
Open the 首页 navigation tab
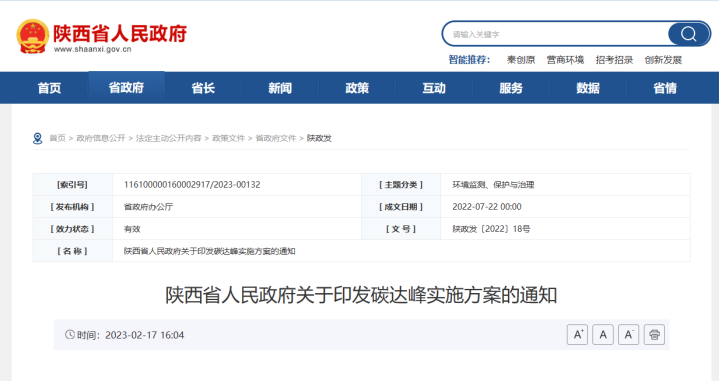click(50, 88)
